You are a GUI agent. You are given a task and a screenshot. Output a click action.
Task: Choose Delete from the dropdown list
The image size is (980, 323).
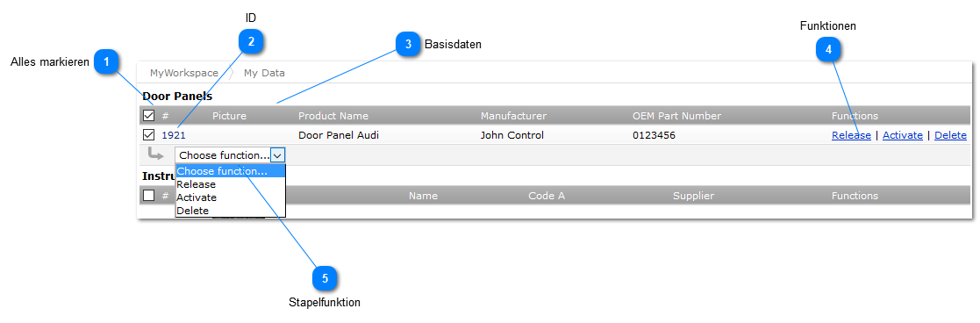click(192, 211)
